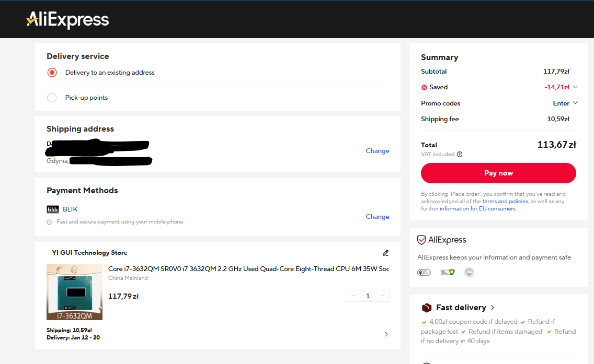The height and width of the screenshot is (364, 594).
Task: Click the Shipping fee 10,59zł value
Action: pyautogui.click(x=558, y=119)
